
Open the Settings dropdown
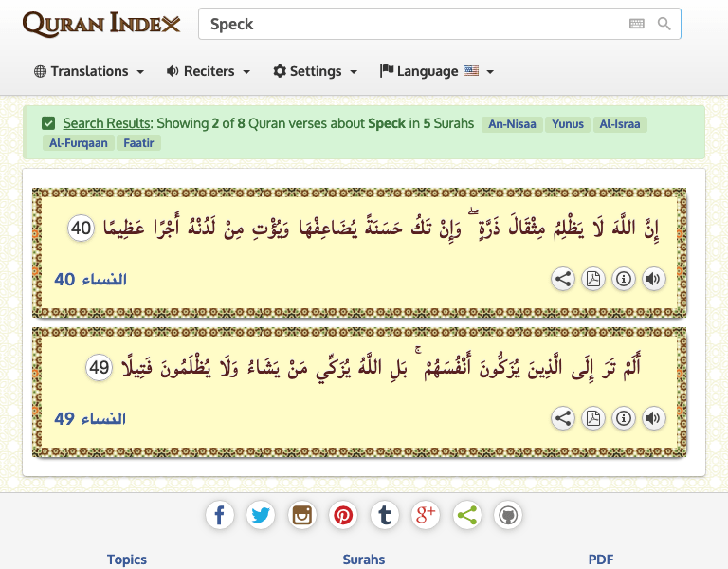(315, 71)
